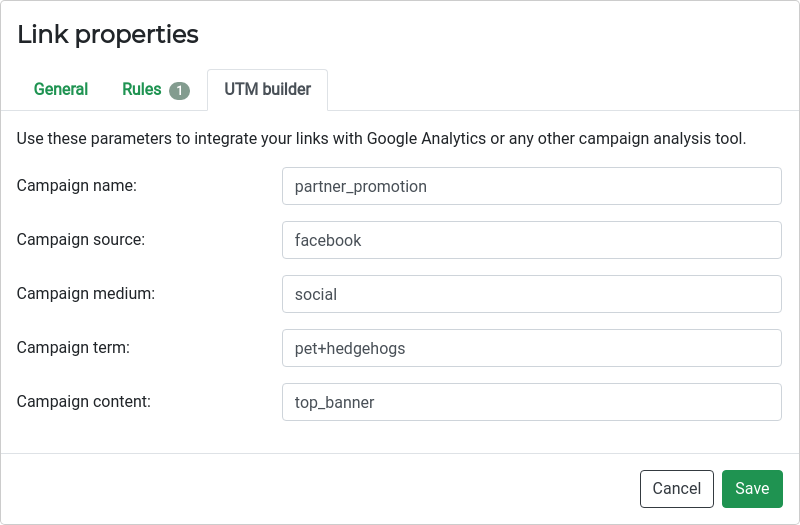The width and height of the screenshot is (800, 525).
Task: Select the UTM builder tab
Action: click(267, 89)
